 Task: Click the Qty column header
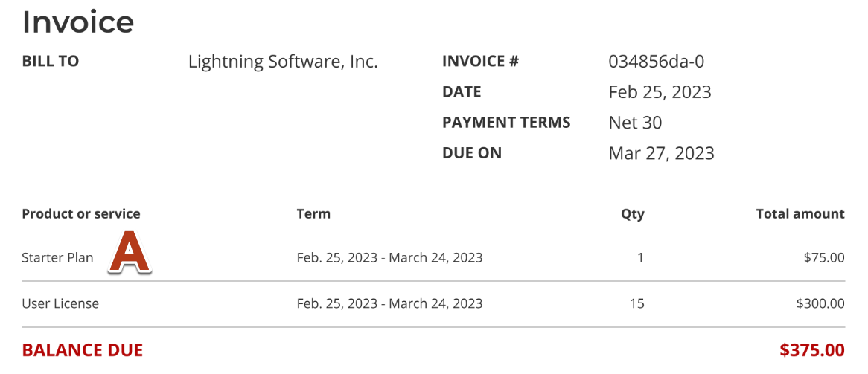633,214
